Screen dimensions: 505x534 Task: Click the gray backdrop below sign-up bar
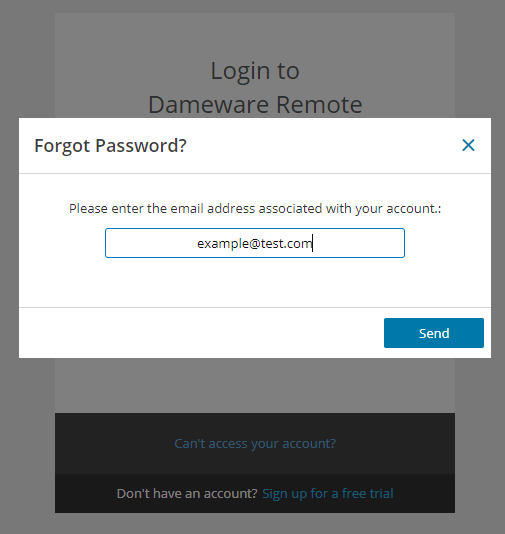(x=255, y=524)
